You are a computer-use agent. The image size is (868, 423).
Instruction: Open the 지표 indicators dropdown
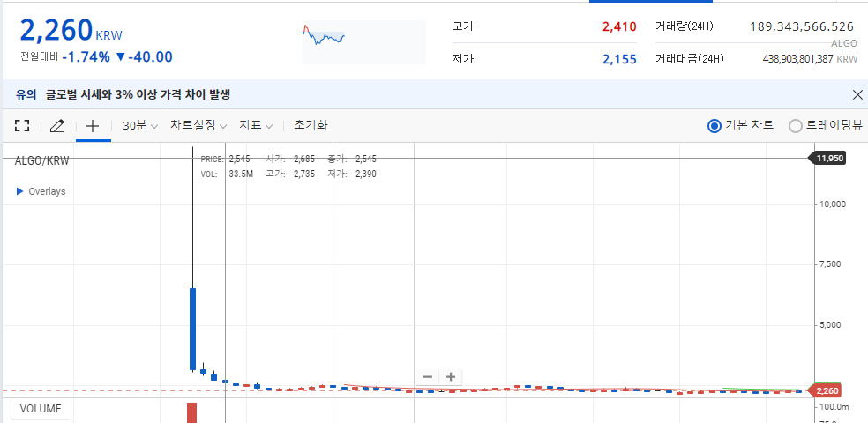[256, 125]
